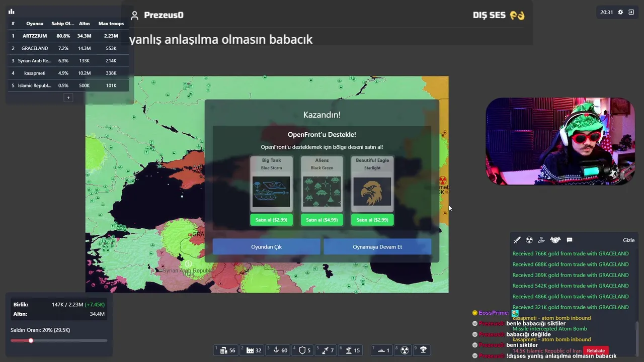Viewport: 644px width, 362px height.
Task: Click the profile avatar icon beside Prezeus0
Action: (x=134, y=15)
